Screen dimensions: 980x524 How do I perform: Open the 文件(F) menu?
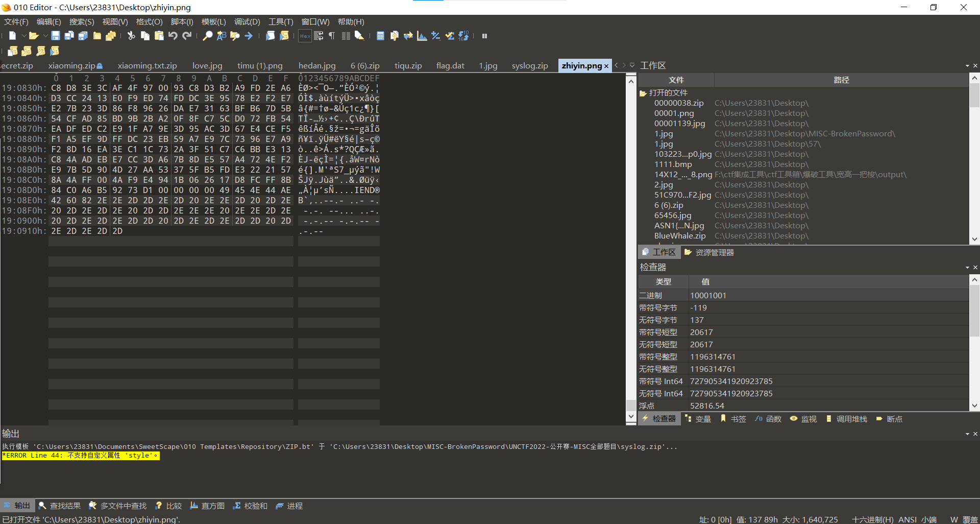(16, 22)
